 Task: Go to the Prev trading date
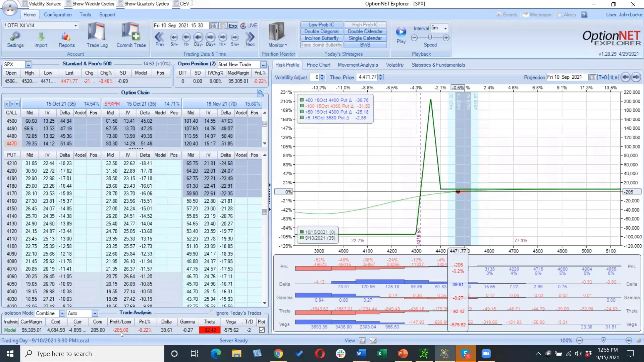coord(160,39)
